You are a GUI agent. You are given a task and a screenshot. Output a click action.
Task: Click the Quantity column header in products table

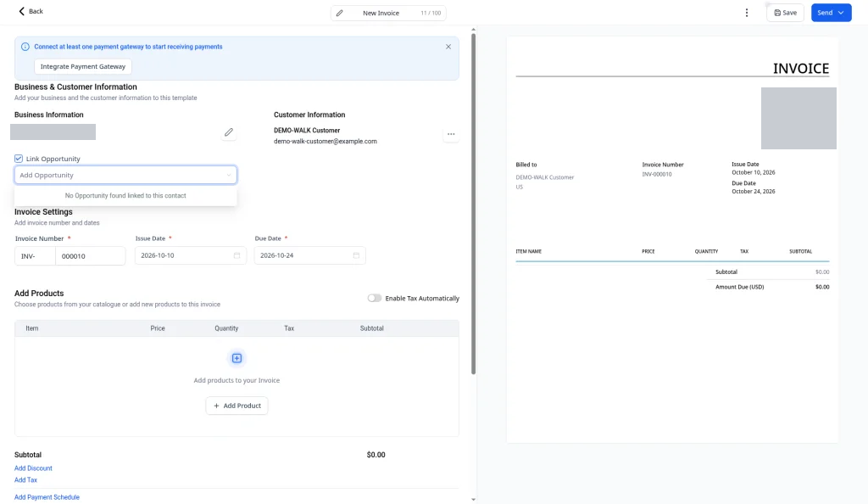click(x=226, y=328)
